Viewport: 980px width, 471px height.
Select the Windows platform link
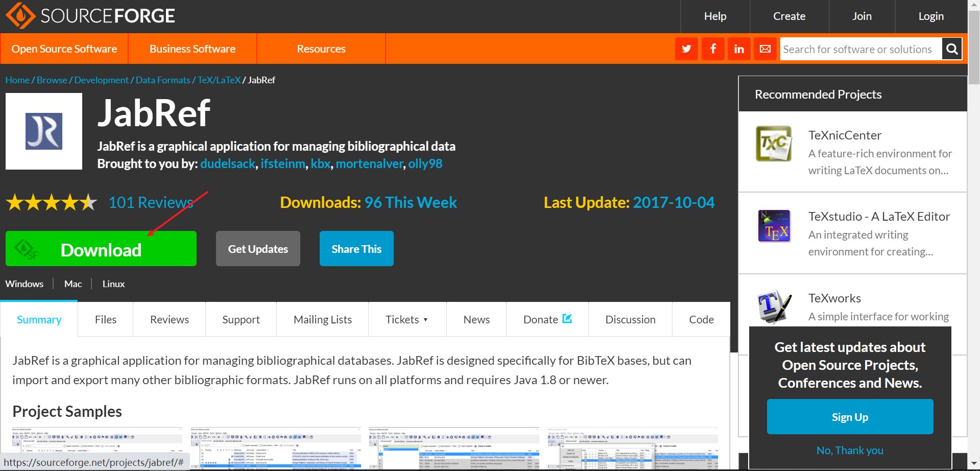point(25,284)
